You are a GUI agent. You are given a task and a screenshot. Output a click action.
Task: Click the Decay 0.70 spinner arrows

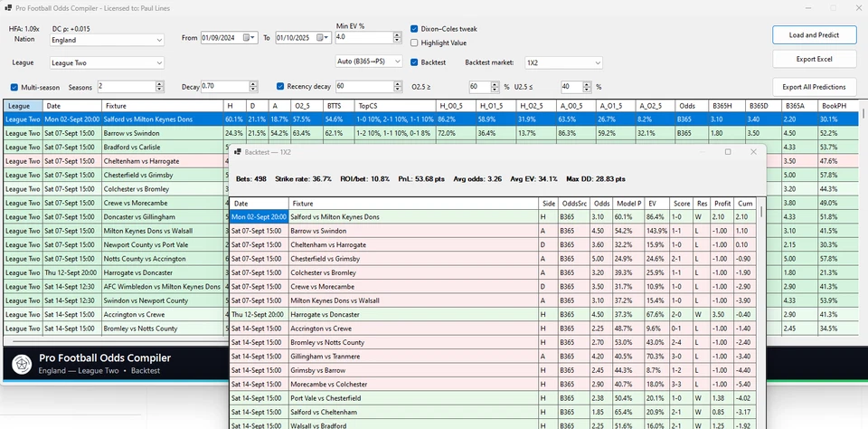point(253,87)
